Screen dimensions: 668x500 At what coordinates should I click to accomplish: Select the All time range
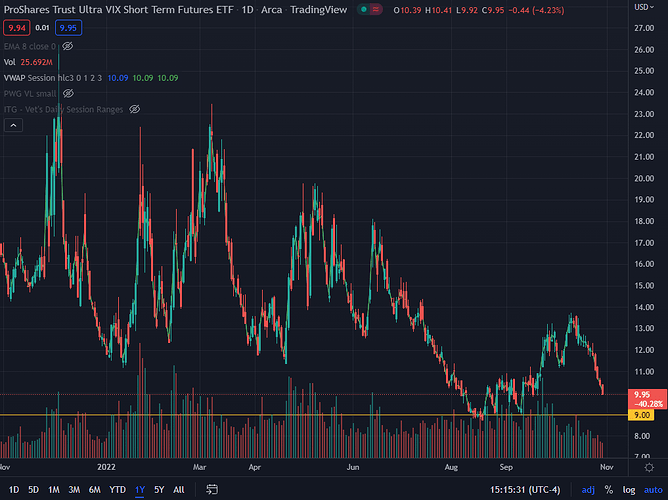[x=179, y=490]
